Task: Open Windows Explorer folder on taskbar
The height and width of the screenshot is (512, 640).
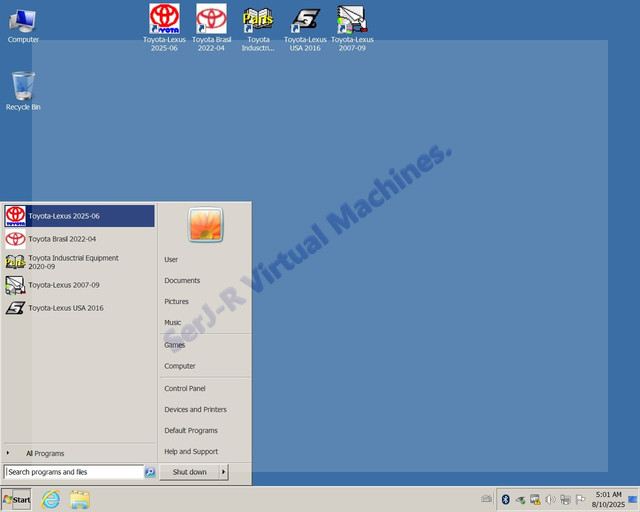Action: (80, 499)
